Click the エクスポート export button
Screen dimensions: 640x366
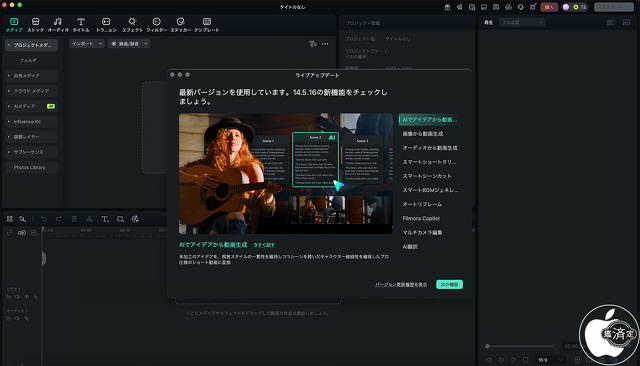pos(614,7)
